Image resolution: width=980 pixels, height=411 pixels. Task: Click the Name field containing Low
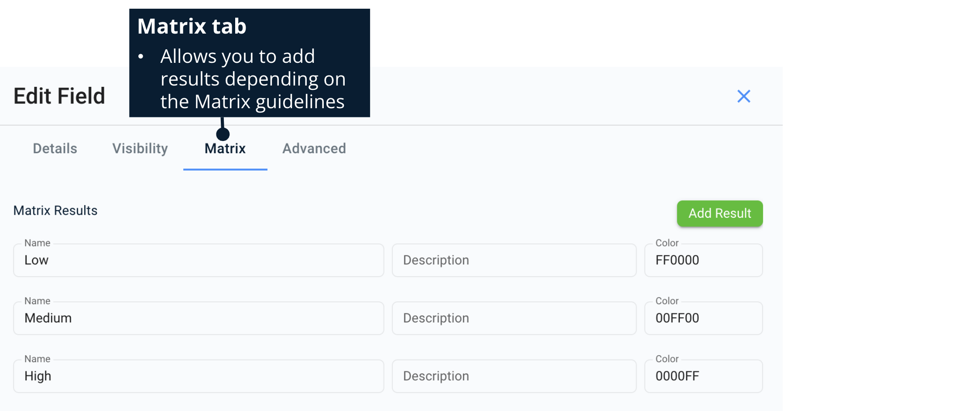(x=199, y=260)
